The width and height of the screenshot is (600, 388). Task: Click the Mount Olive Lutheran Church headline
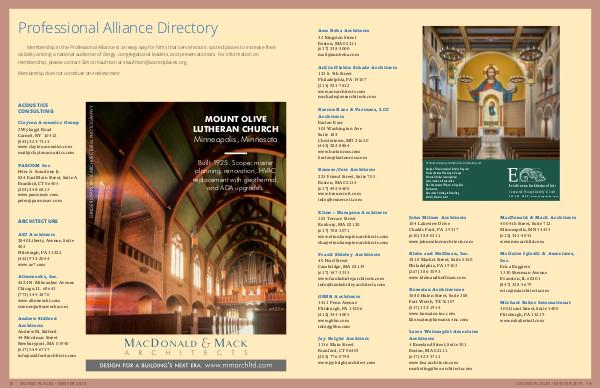tap(236, 124)
